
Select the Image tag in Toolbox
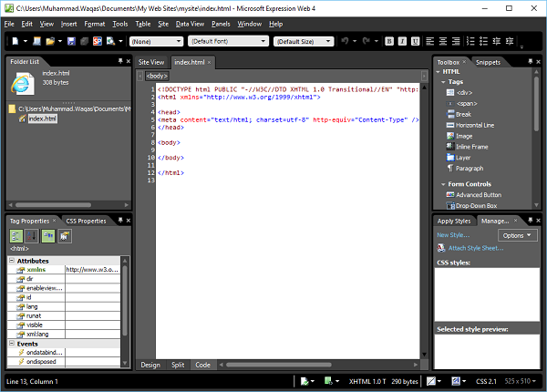click(464, 136)
